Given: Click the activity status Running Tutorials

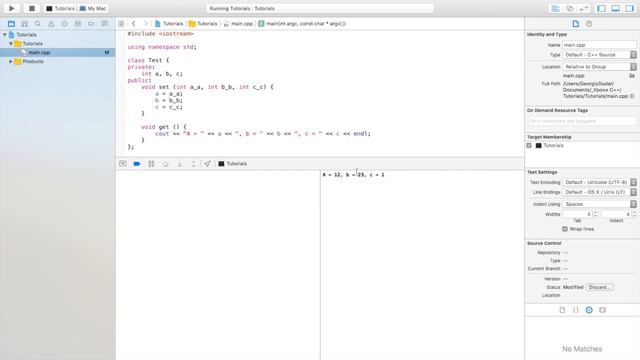Looking at the screenshot, I should coord(320,8).
